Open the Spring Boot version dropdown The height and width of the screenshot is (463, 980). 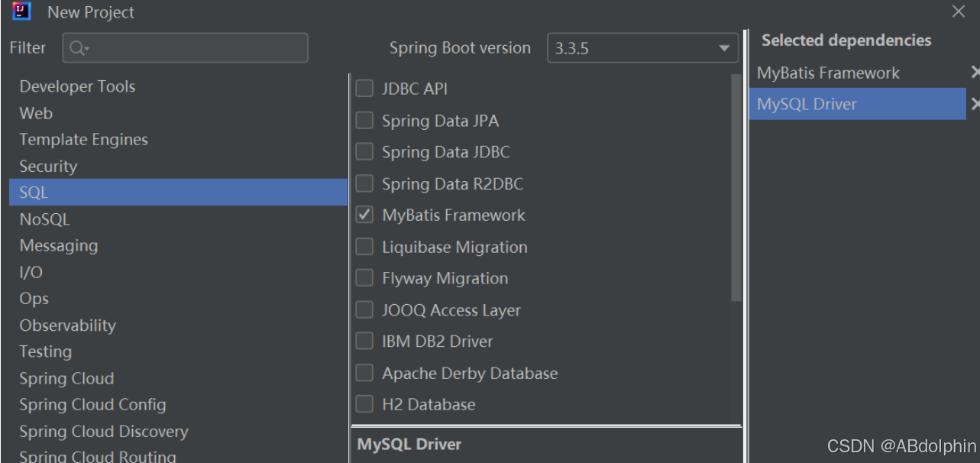(x=642, y=48)
